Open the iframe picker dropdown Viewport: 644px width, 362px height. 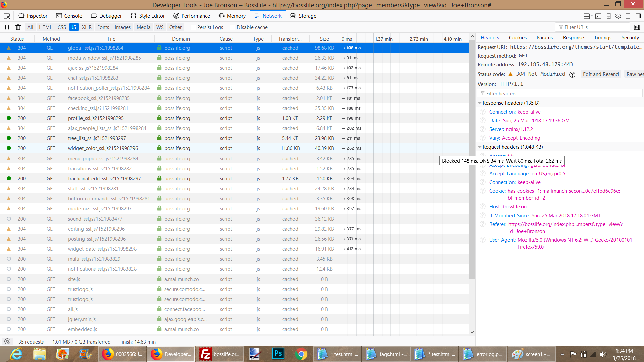tap(588, 16)
